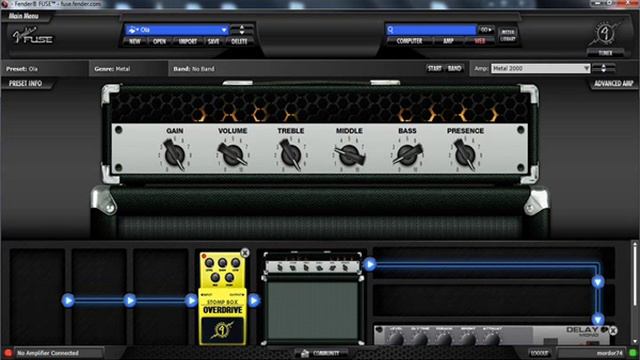640x360 pixels.
Task: Open the COMMUNITY button
Action: point(321,353)
